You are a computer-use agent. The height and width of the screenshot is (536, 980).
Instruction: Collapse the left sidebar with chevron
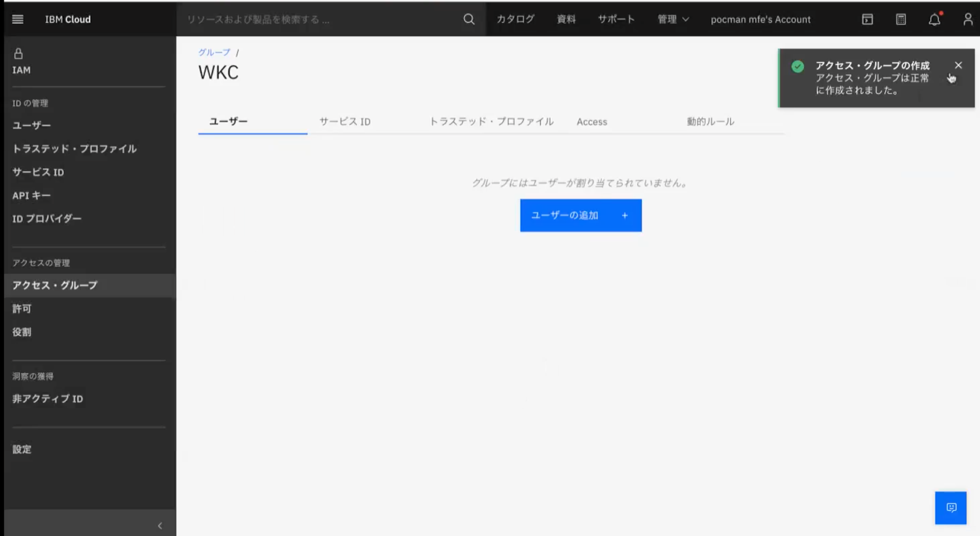pyautogui.click(x=160, y=525)
